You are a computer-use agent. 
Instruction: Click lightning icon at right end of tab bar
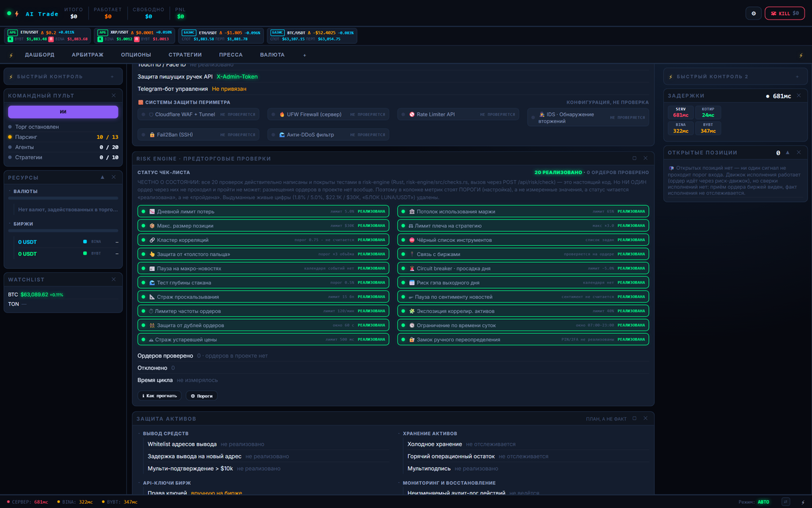point(801,55)
